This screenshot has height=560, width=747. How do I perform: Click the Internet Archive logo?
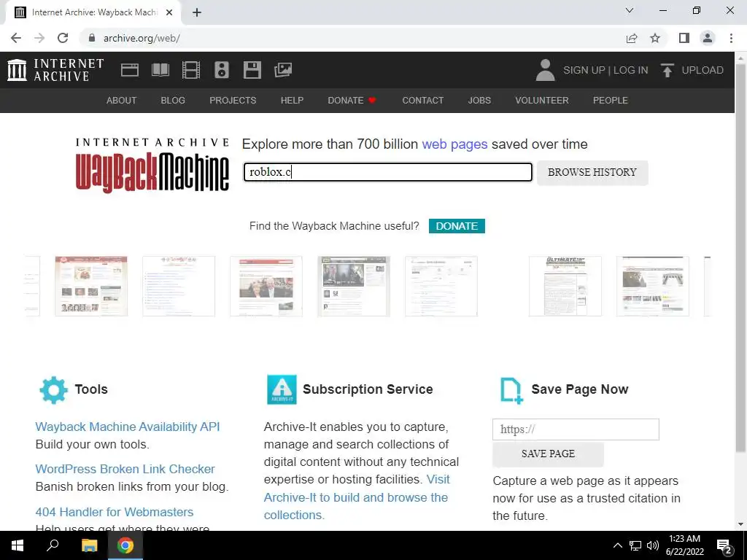pos(55,70)
